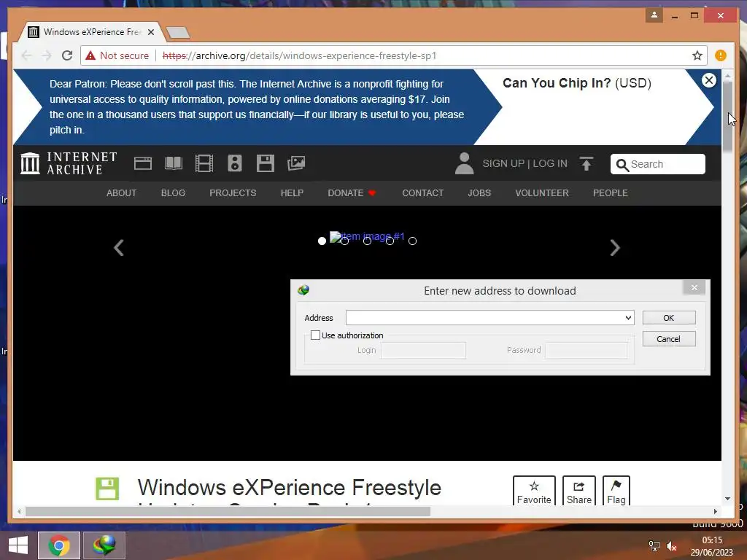Show previous carousel image arrow
The image size is (747, 560).
coord(119,248)
